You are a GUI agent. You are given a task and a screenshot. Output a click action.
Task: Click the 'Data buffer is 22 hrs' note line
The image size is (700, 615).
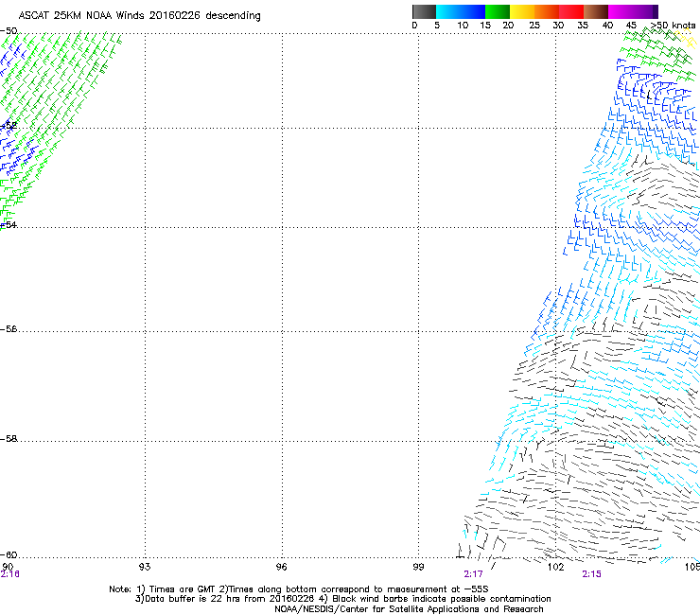click(342, 599)
